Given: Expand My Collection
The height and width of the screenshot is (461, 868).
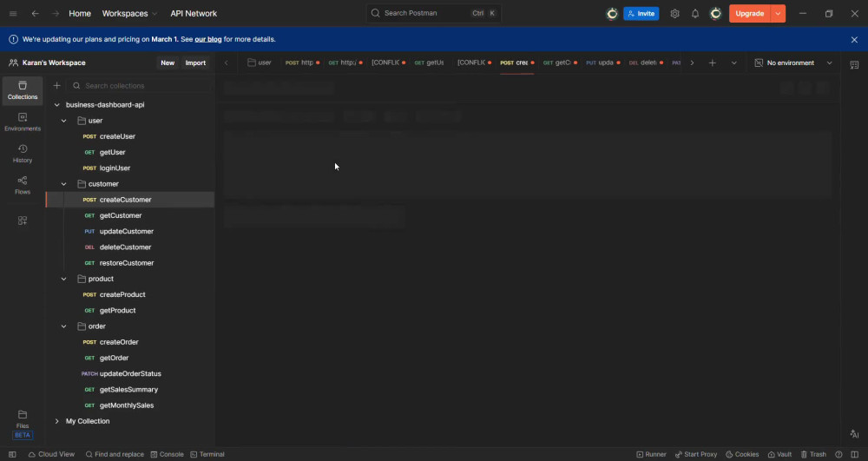Looking at the screenshot, I should tap(56, 421).
